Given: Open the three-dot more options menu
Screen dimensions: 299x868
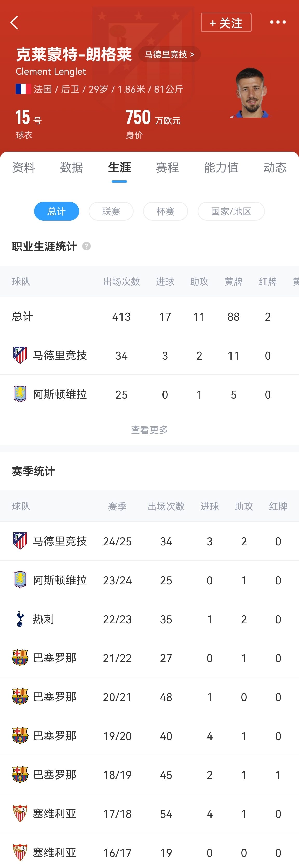Looking at the screenshot, I should pyautogui.click(x=278, y=22).
